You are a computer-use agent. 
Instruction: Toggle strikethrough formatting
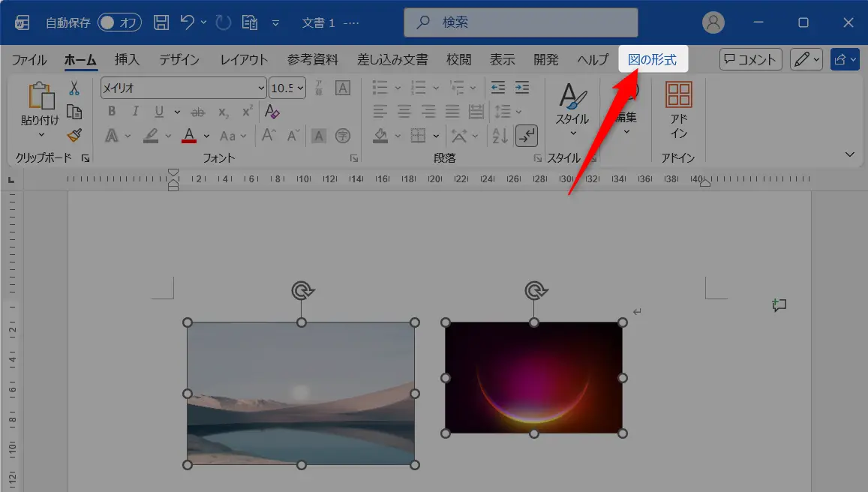pyautogui.click(x=197, y=112)
